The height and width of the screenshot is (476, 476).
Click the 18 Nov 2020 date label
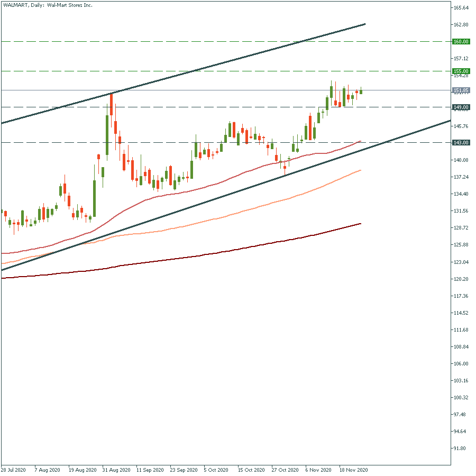click(354, 470)
